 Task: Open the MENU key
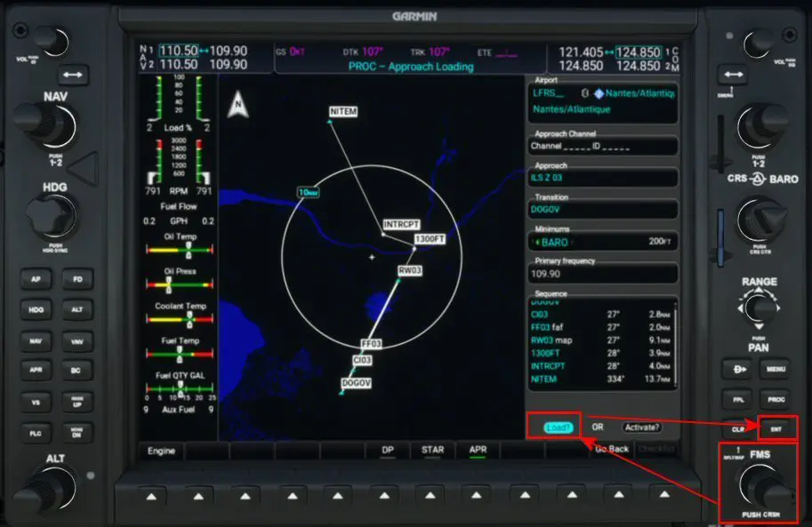click(x=776, y=369)
